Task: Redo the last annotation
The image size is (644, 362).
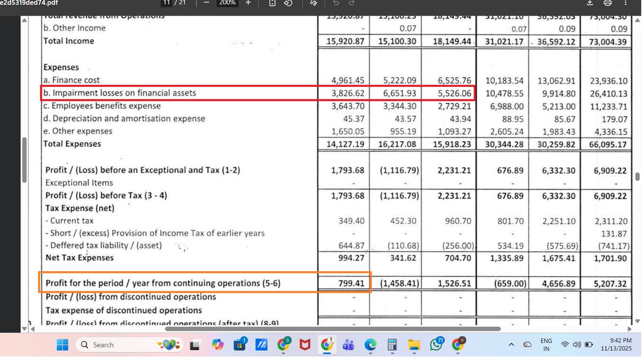Action: 352,3
